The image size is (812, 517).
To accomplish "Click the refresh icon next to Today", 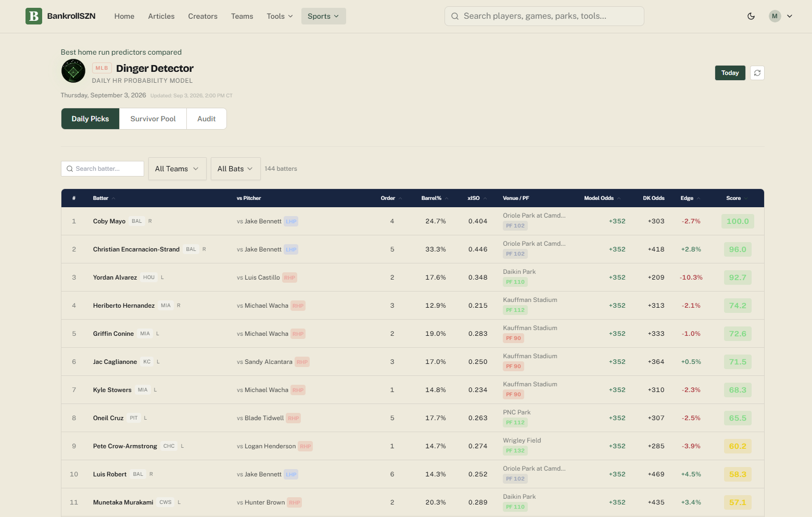I will 757,73.
